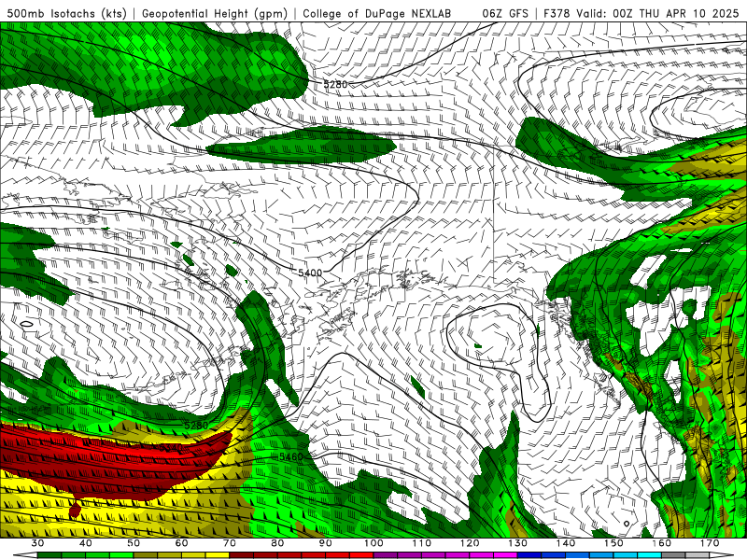Select the dark red swatch right of 70
The width and height of the screenshot is (747, 560).
click(x=242, y=555)
